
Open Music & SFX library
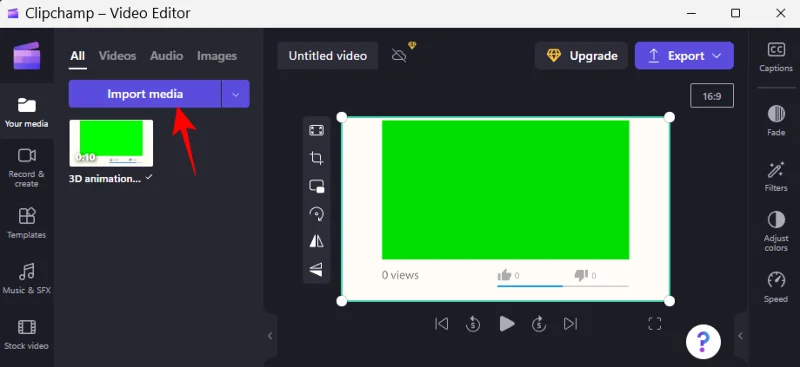(27, 279)
